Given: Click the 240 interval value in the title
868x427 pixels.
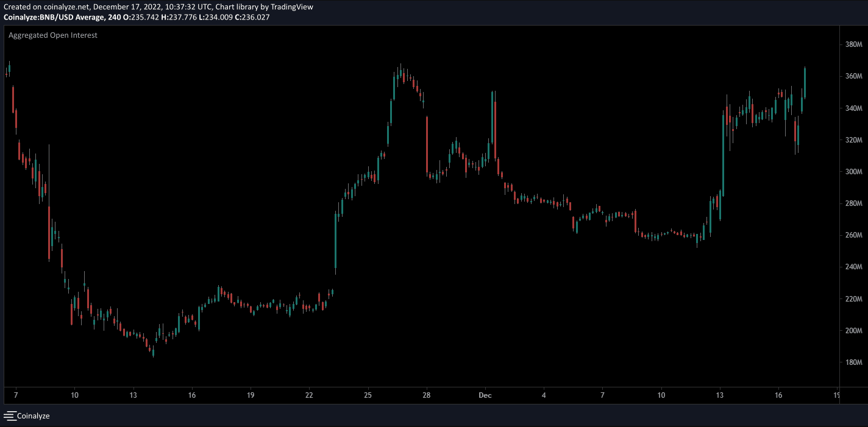Looking at the screenshot, I should [x=115, y=17].
